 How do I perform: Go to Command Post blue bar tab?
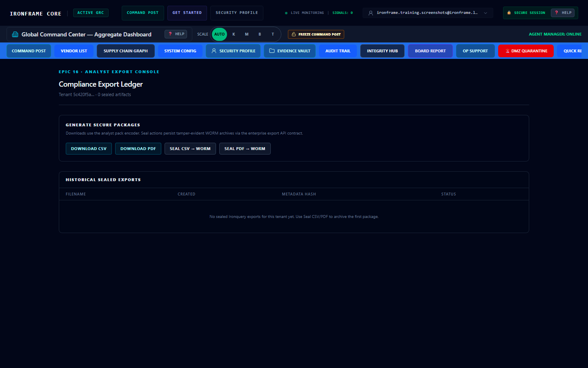pyautogui.click(x=29, y=51)
